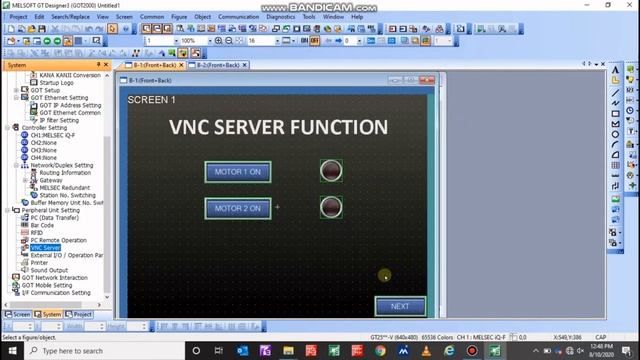Select the GOT Mobile Setting item
Viewport: 640px width, 360px height.
(47, 285)
